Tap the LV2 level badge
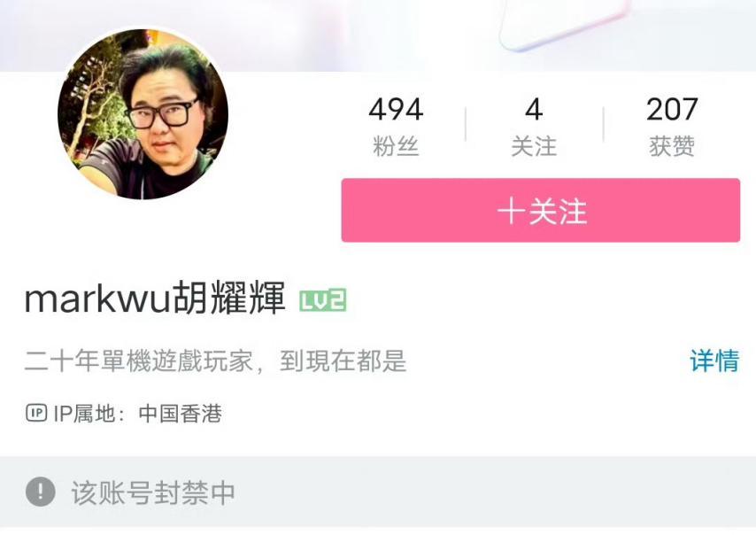The image size is (756, 535). tap(322, 300)
